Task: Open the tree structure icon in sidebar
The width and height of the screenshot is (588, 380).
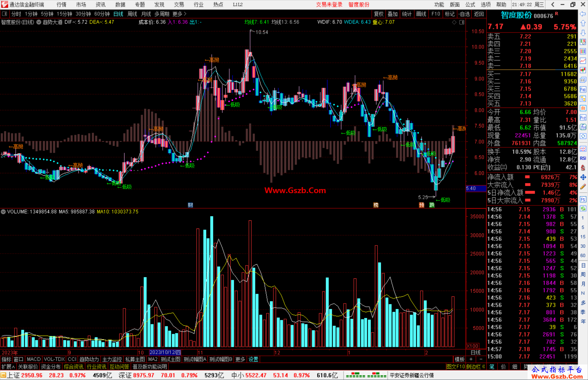Action: [583, 99]
